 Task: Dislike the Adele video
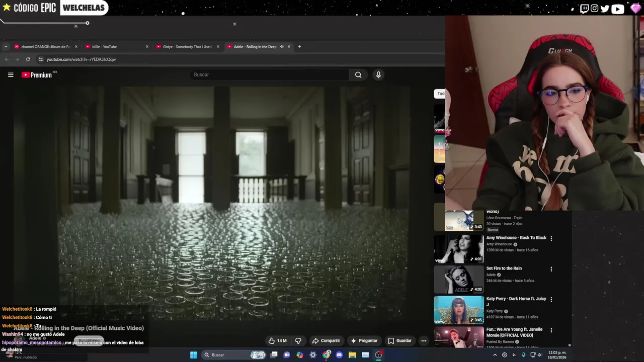298,341
